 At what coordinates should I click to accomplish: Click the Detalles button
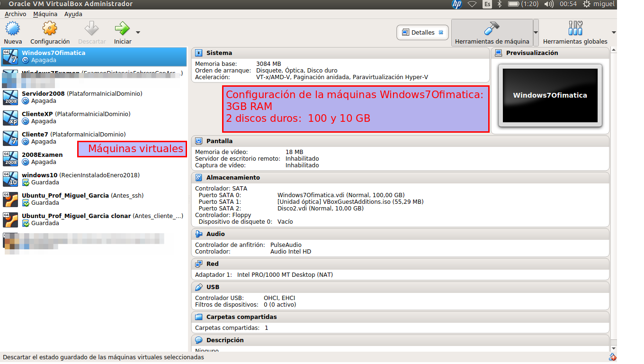[423, 32]
